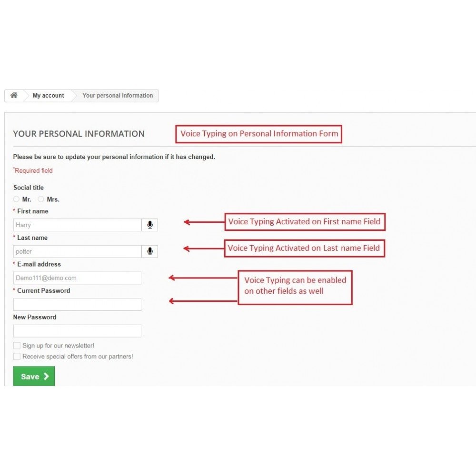Screen dimensions: 476x476
Task: Click the Last name input field
Action: tap(77, 251)
